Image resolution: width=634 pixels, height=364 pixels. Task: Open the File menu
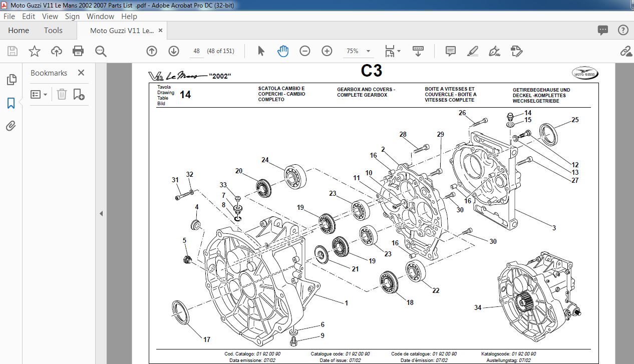point(9,16)
